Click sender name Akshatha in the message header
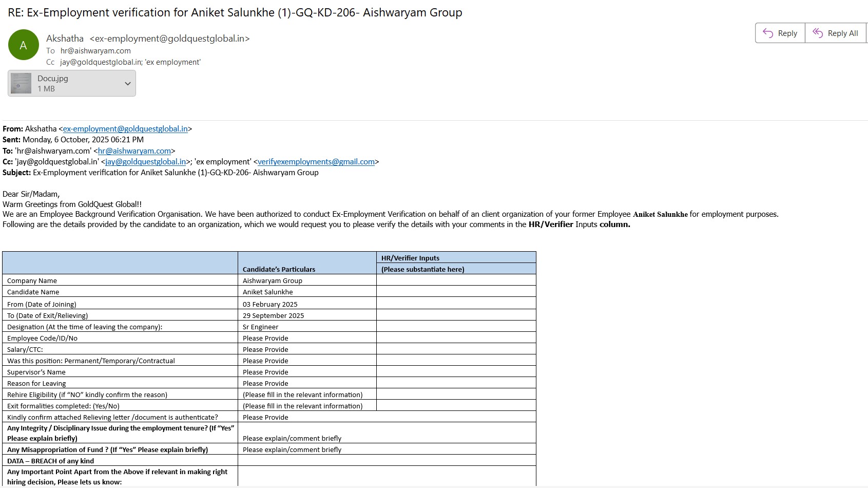868x488 pixels. pos(65,39)
